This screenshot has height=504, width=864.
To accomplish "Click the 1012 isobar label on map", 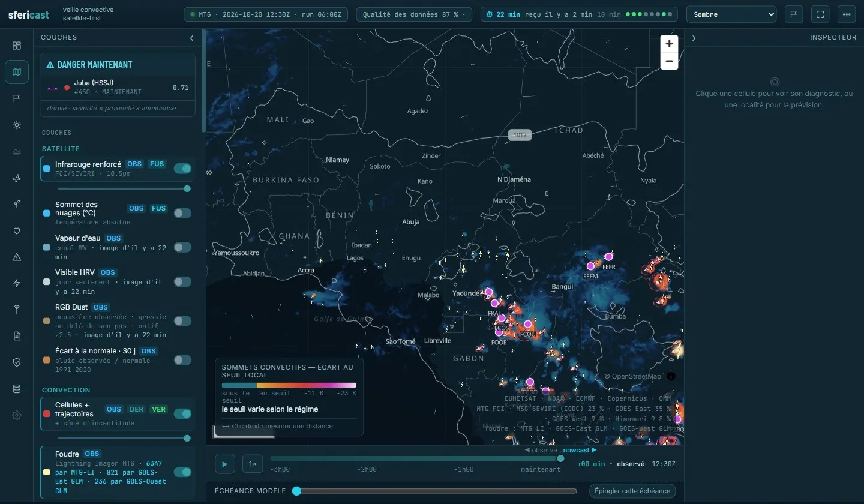I will coord(520,135).
